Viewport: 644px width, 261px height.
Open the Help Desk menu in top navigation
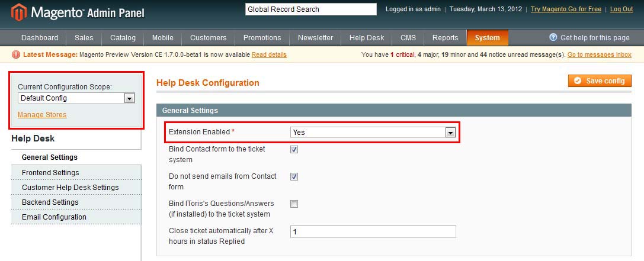pos(367,38)
